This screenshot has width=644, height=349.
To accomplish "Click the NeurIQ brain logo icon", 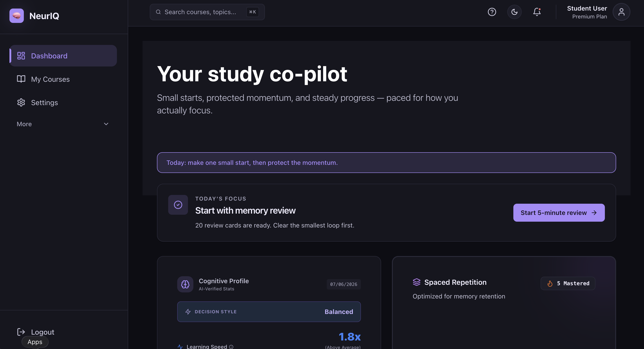I will 16,16.
